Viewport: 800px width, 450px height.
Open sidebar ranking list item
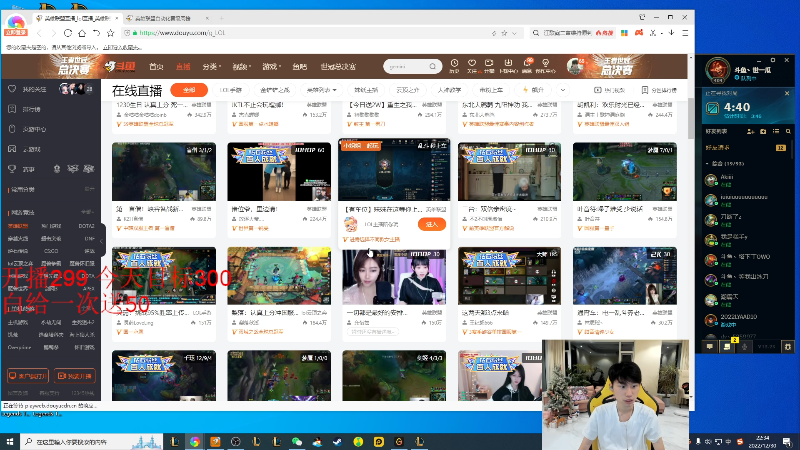pos(24,109)
